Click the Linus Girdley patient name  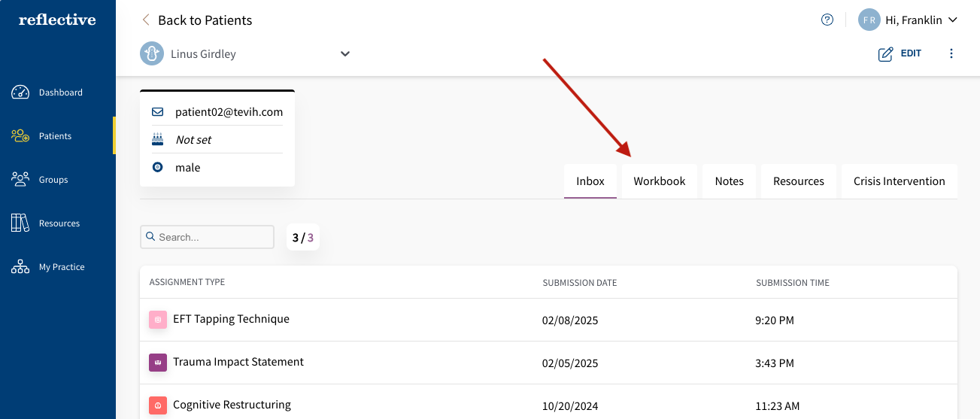203,54
